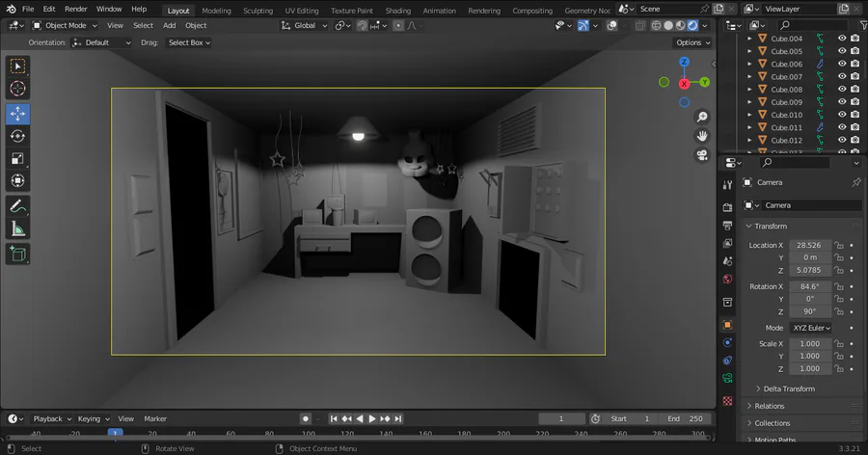Viewport: 868px width, 455px height.
Task: Switch to the Shading workspace tab
Action: pyautogui.click(x=398, y=11)
